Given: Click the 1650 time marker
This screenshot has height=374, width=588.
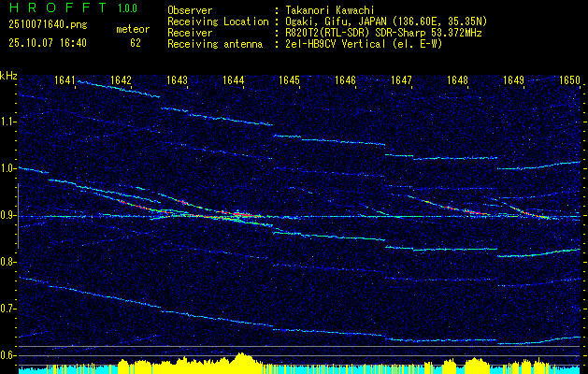Looking at the screenshot, I should click(x=569, y=80).
